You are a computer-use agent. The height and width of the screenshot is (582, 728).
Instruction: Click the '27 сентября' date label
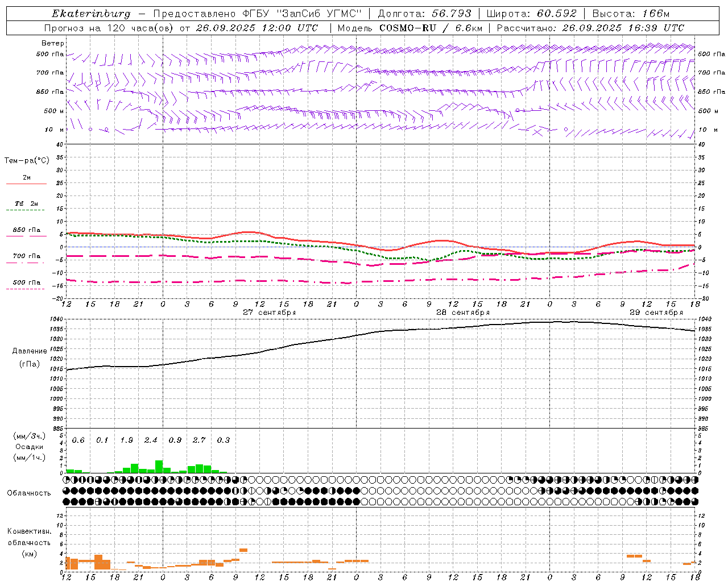point(270,313)
